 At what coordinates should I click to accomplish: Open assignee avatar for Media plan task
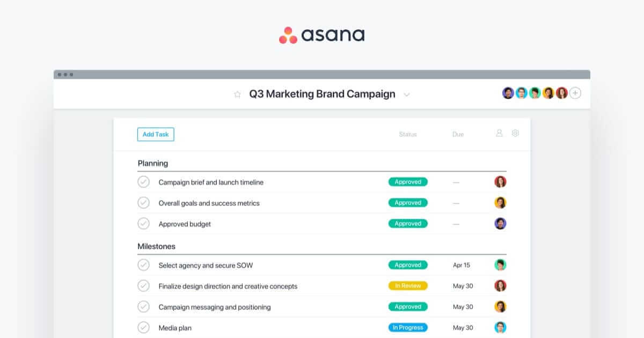500,327
